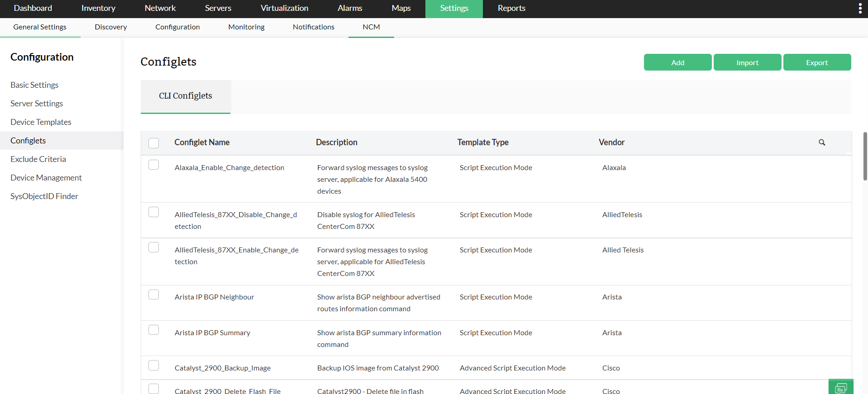The image size is (868, 394).
Task: Open SysObjectID Finder in the sidebar
Action: 44,196
